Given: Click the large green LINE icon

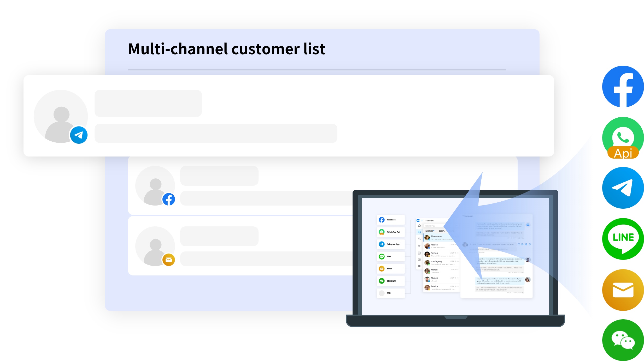Looking at the screenshot, I should click(623, 238).
